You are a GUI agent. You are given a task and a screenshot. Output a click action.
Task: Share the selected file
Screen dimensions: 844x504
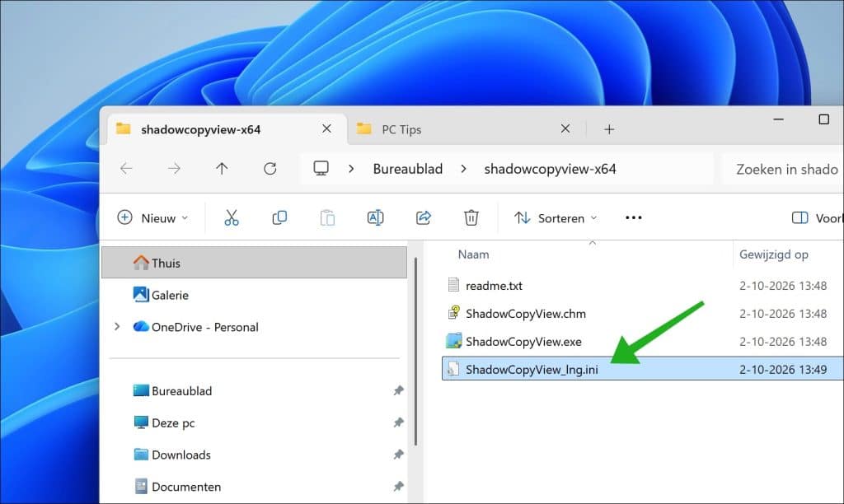pyautogui.click(x=424, y=218)
